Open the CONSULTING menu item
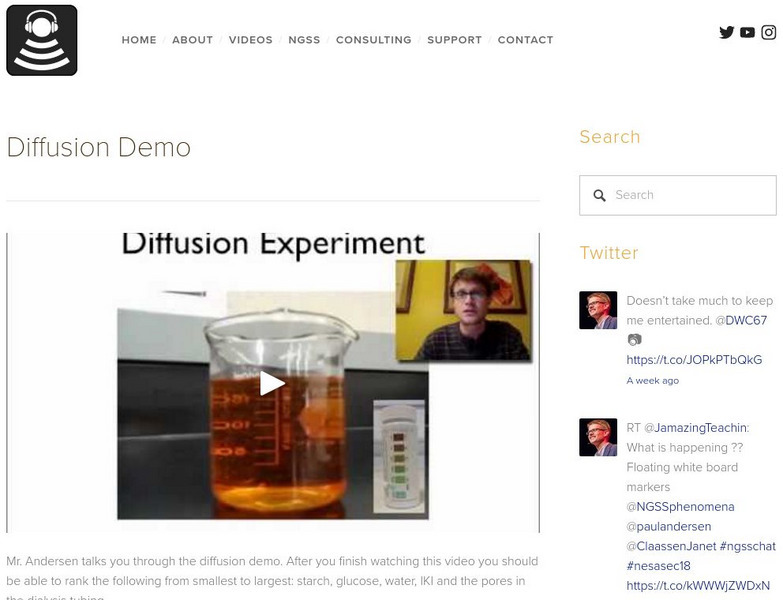The height and width of the screenshot is (600, 783). point(374,40)
